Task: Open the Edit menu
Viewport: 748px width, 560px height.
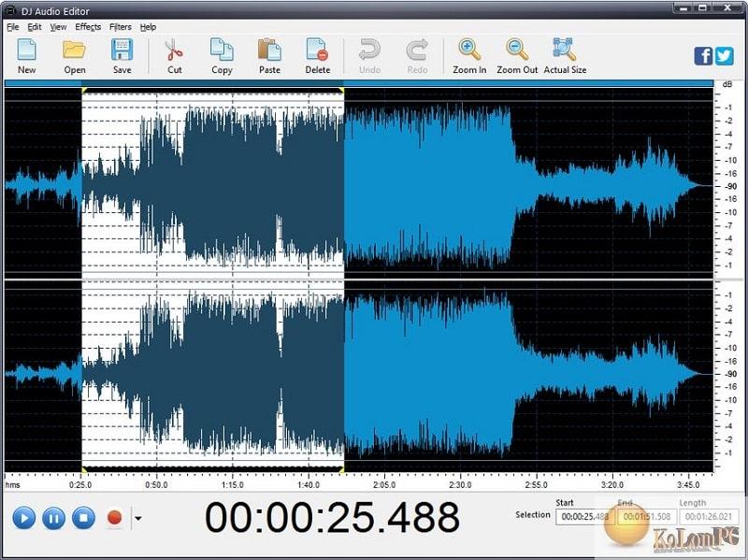Action: (x=35, y=27)
